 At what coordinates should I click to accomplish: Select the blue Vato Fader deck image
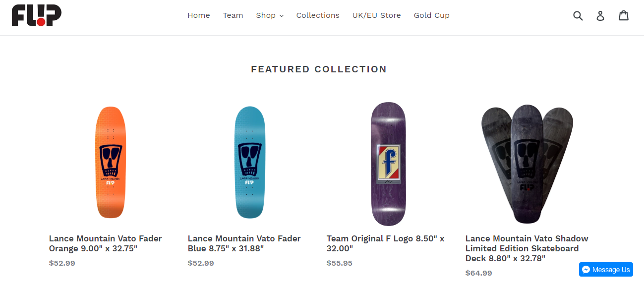tap(249, 163)
